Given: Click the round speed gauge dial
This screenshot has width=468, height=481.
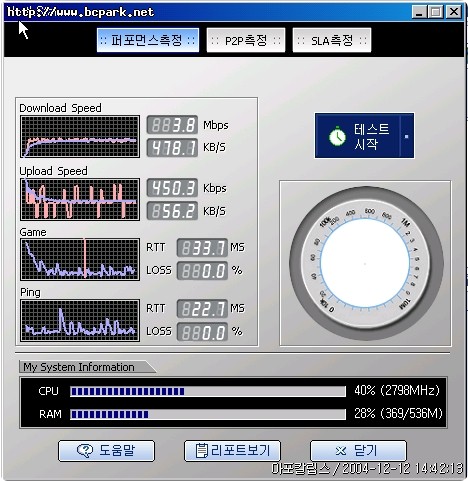Looking at the screenshot, I should (366, 263).
